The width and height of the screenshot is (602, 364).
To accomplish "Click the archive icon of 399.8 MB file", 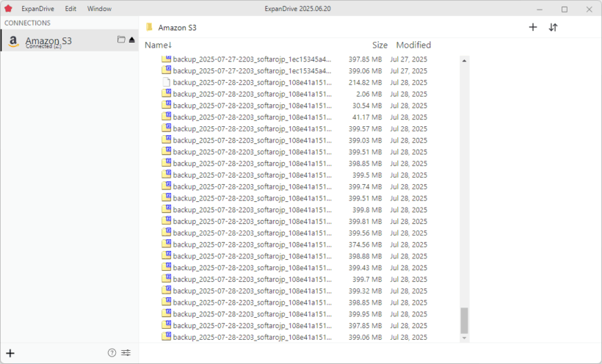I will [166, 209].
